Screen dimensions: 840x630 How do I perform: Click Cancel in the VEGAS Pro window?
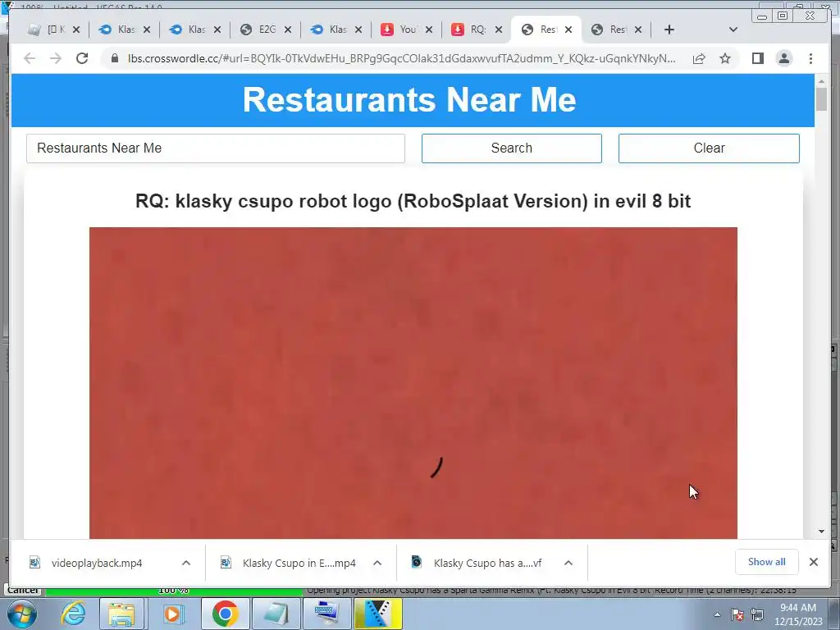(x=23, y=590)
